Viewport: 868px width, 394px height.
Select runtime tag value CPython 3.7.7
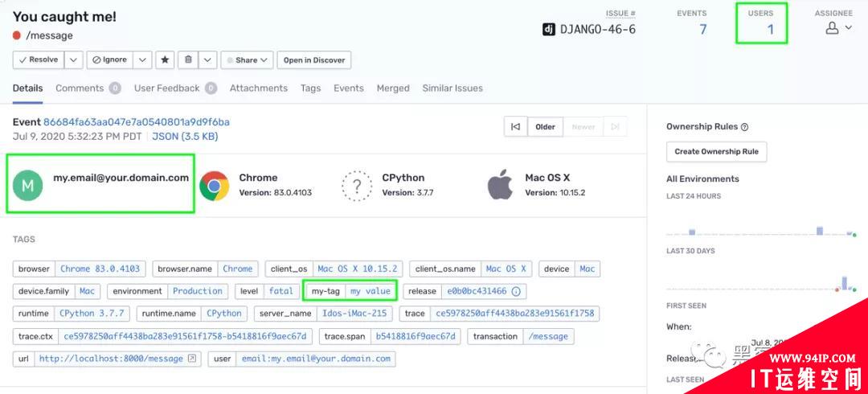92,313
